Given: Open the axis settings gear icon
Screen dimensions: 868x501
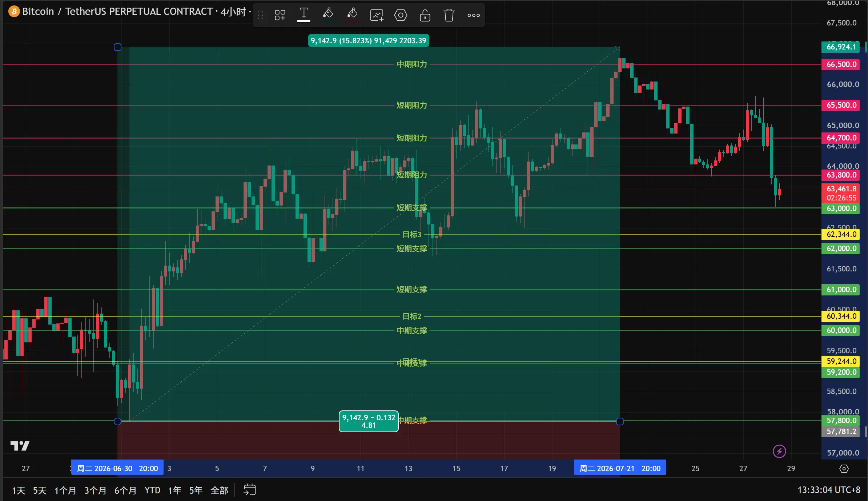Looking at the screenshot, I should coord(844,469).
